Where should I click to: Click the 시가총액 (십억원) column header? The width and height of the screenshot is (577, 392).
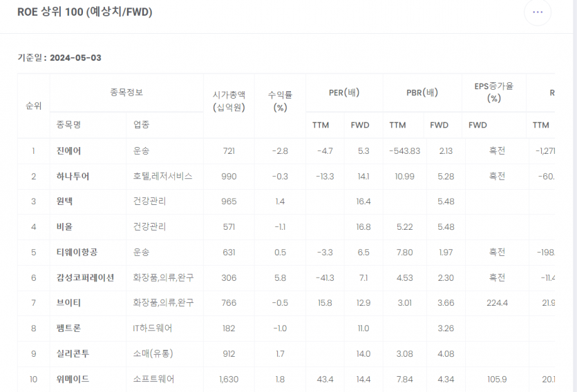coord(229,101)
